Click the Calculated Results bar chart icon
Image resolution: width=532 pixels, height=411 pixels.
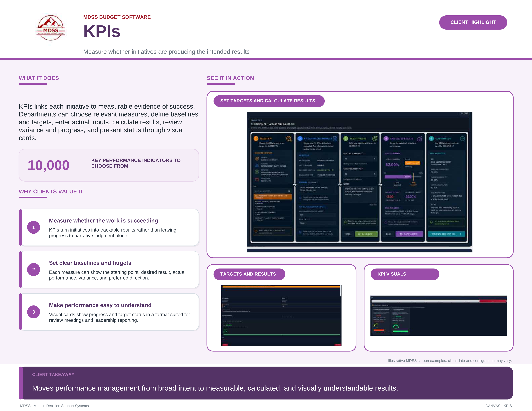(420, 138)
